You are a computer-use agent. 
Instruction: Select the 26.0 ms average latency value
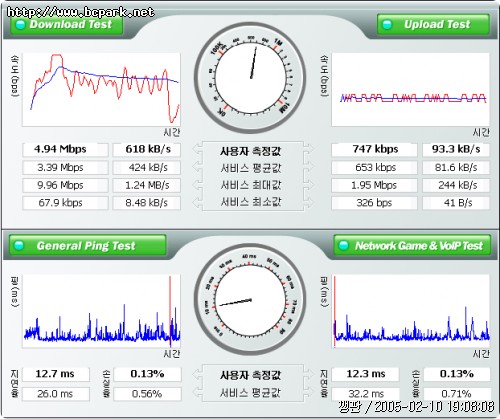click(56, 394)
